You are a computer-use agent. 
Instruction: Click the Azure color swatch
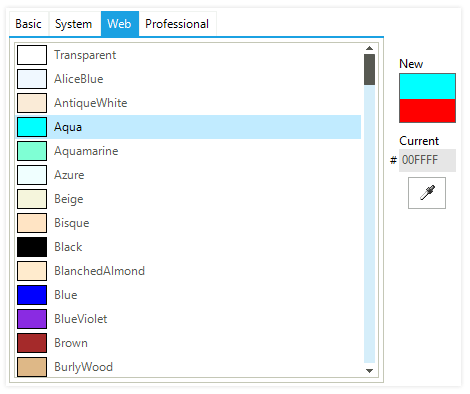coord(32,175)
